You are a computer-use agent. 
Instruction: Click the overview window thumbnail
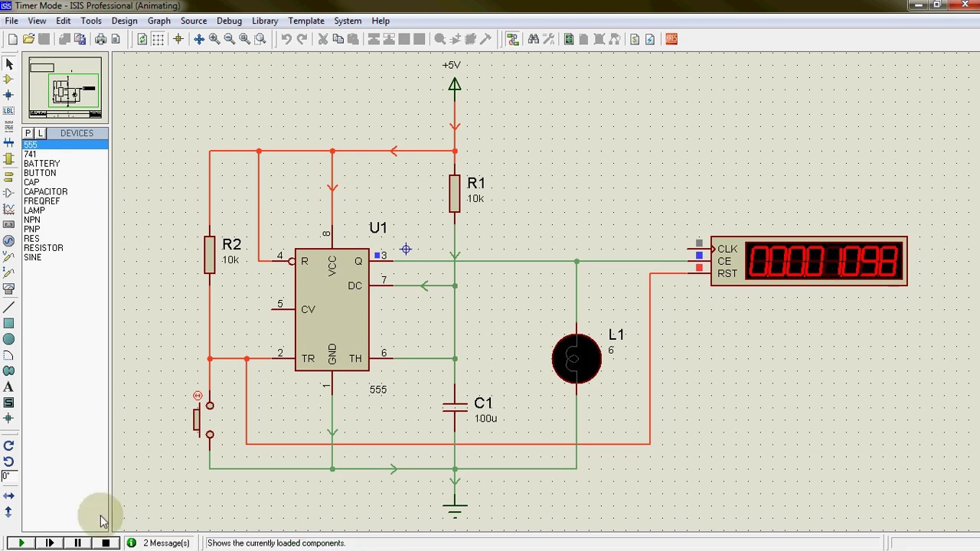[65, 88]
